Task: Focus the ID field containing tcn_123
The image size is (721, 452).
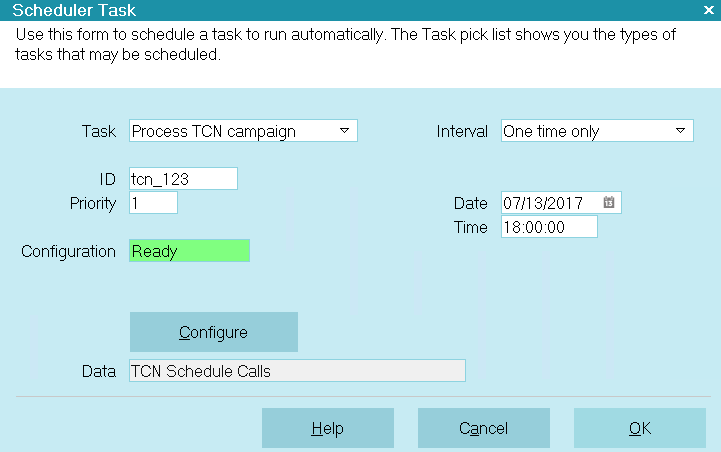Action: click(183, 178)
